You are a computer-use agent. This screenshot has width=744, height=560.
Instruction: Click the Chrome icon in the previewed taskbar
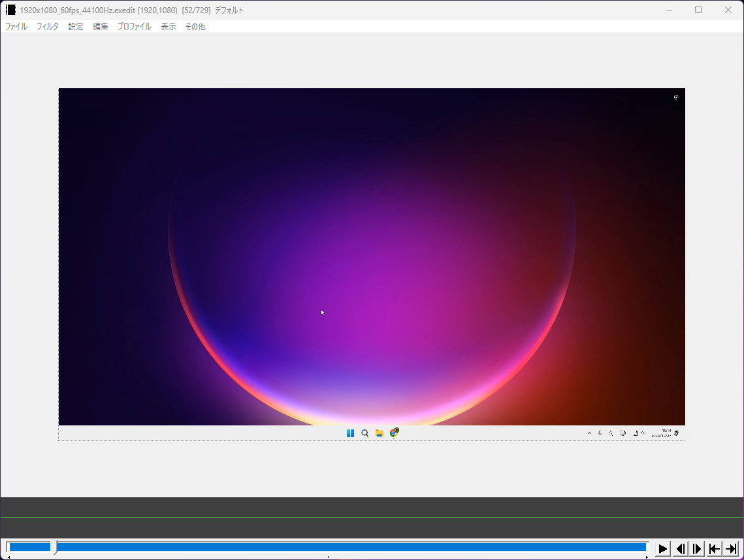[x=394, y=433]
